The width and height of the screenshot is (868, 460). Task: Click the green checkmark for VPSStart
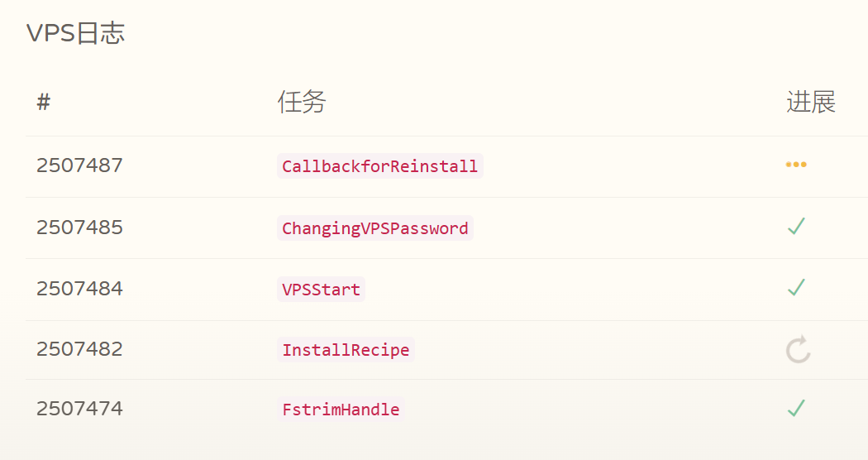pyautogui.click(x=796, y=287)
